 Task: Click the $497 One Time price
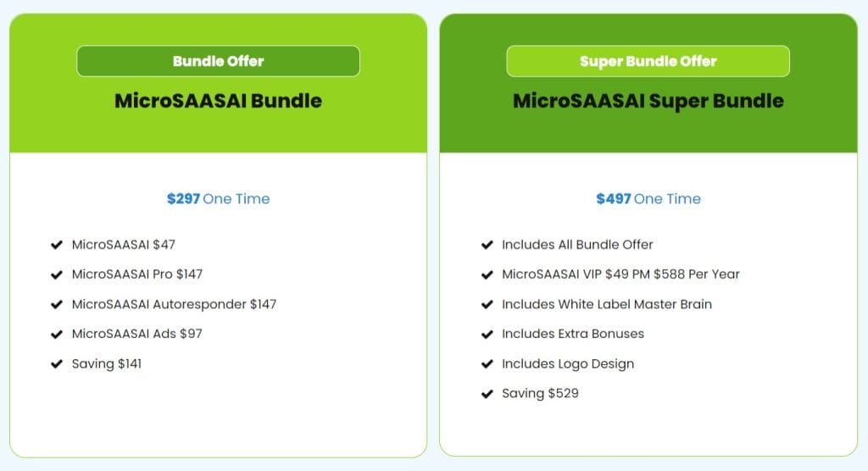tap(648, 199)
